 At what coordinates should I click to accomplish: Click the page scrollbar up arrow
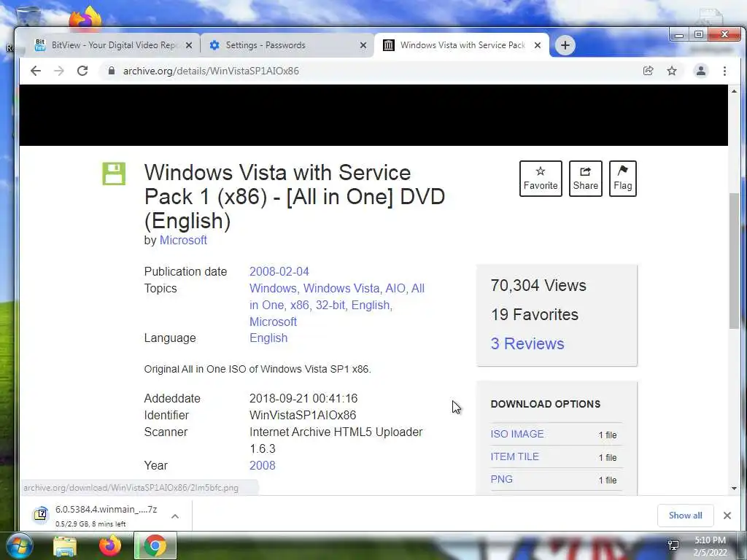tap(734, 91)
